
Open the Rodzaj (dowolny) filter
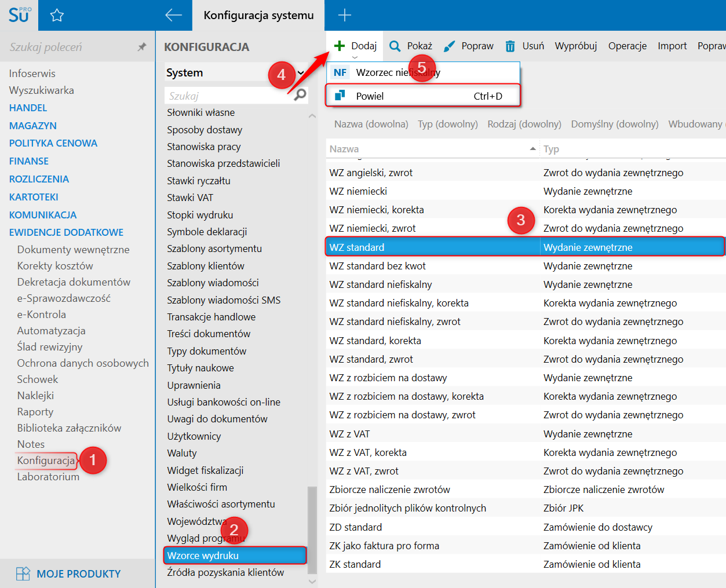click(x=524, y=124)
